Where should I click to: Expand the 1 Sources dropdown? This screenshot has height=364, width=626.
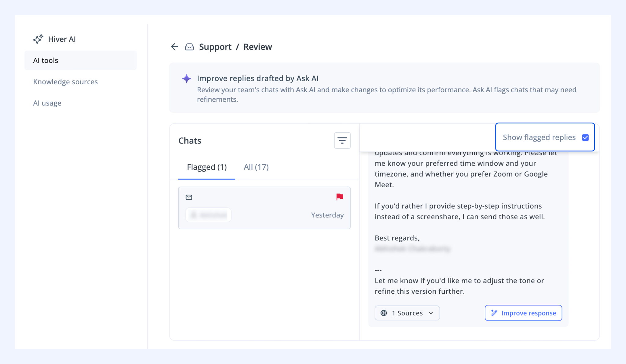[x=407, y=313]
